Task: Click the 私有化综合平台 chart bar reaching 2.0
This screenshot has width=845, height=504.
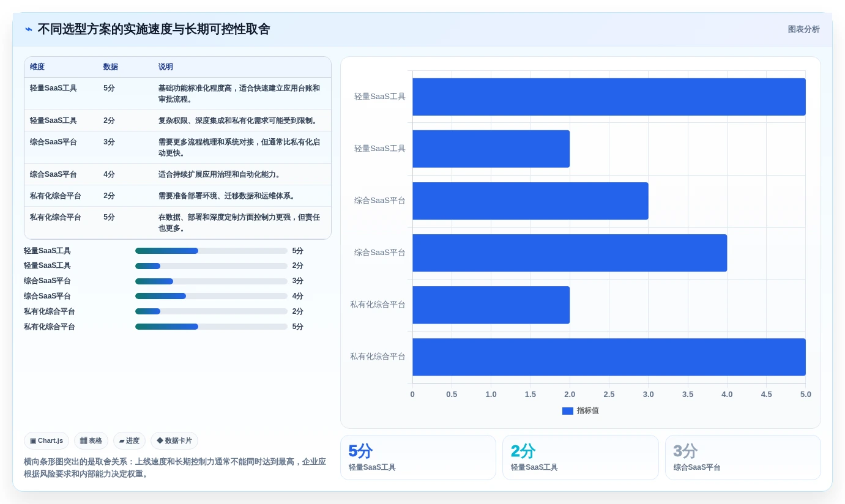Action: (491, 305)
